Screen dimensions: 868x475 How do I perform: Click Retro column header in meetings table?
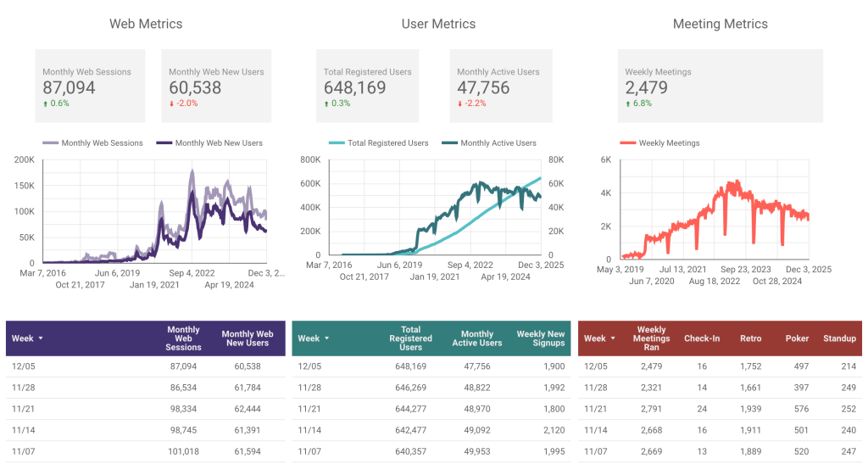tap(752, 338)
